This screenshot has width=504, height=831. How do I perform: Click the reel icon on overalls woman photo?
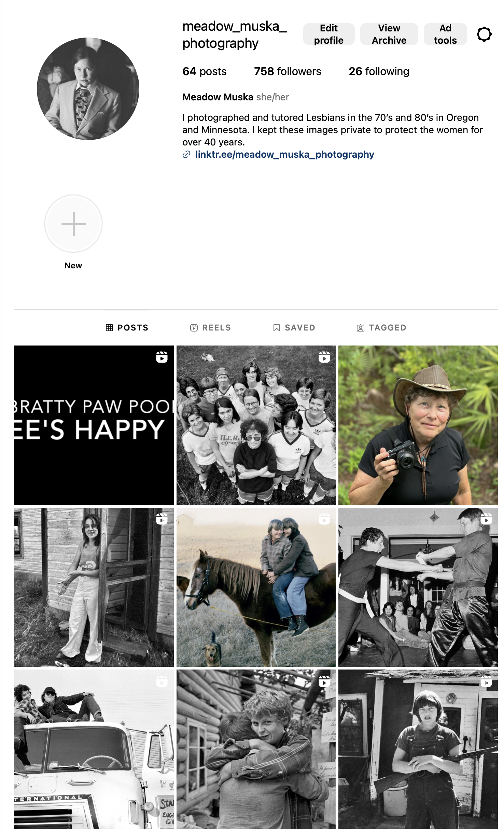(x=486, y=681)
